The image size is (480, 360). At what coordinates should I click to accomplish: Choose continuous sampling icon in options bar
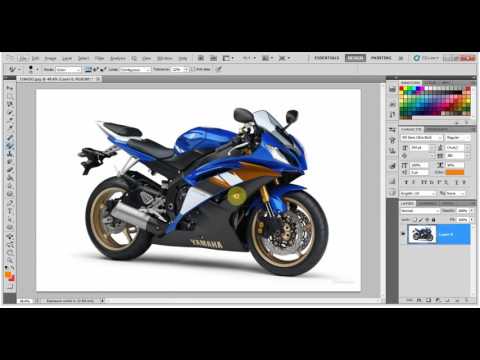coord(88,69)
